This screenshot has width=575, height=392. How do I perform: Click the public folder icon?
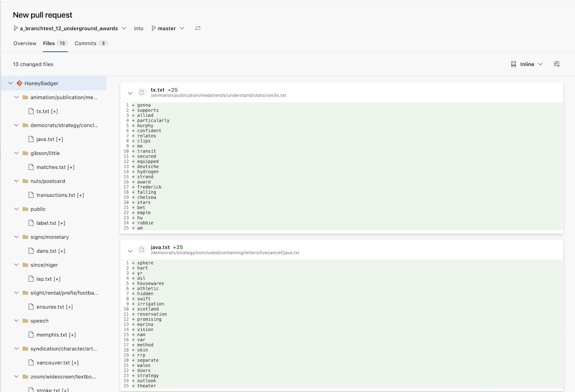pyautogui.click(x=25, y=209)
